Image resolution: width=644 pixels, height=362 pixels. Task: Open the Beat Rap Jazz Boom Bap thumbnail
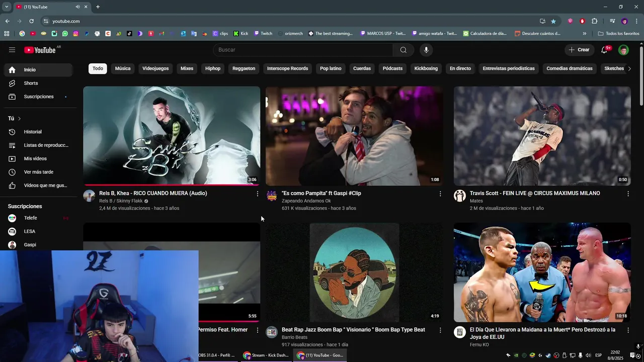click(354, 272)
